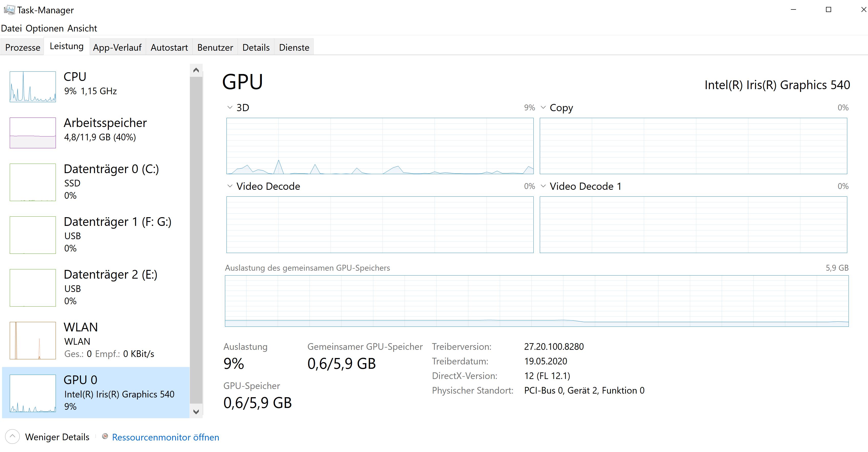Click the sidebar scroll down arrow
The width and height of the screenshot is (868, 452).
coord(196,412)
